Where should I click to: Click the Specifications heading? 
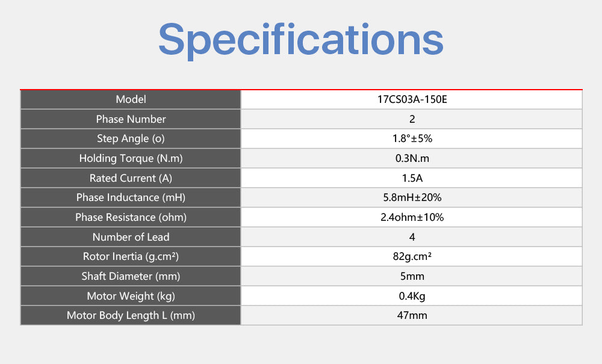coord(300,39)
